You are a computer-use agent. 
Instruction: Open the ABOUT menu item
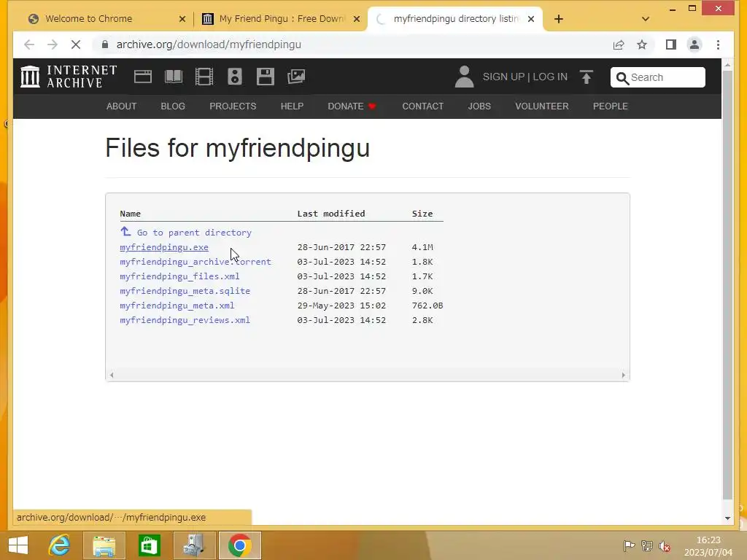pos(122,106)
